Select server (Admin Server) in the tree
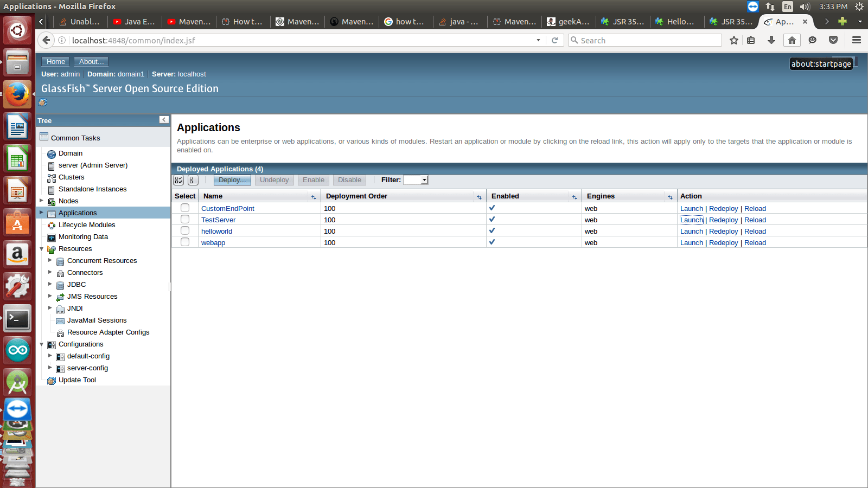This screenshot has width=868, height=488. point(93,165)
